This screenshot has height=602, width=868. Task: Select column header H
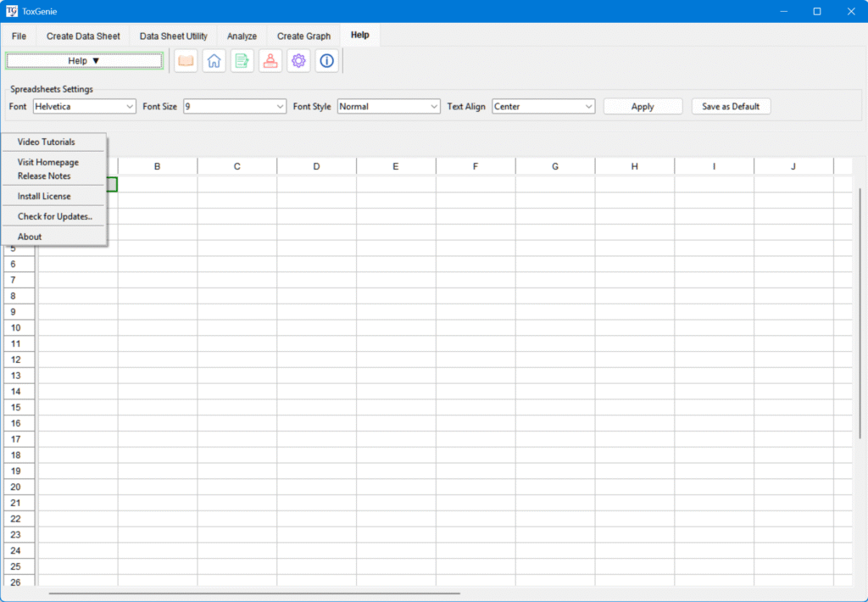pyautogui.click(x=634, y=166)
